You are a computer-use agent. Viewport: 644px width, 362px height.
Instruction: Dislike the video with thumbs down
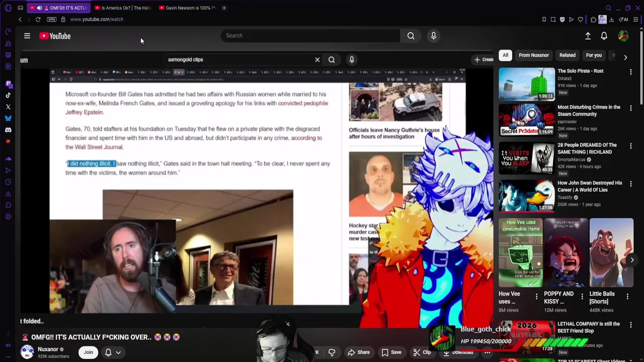click(x=332, y=352)
